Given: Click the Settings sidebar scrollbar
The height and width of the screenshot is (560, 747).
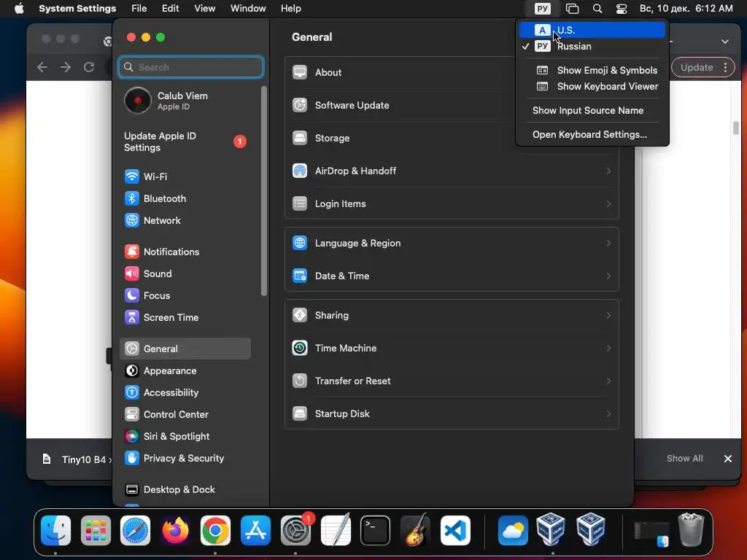Looking at the screenshot, I should (x=264, y=190).
